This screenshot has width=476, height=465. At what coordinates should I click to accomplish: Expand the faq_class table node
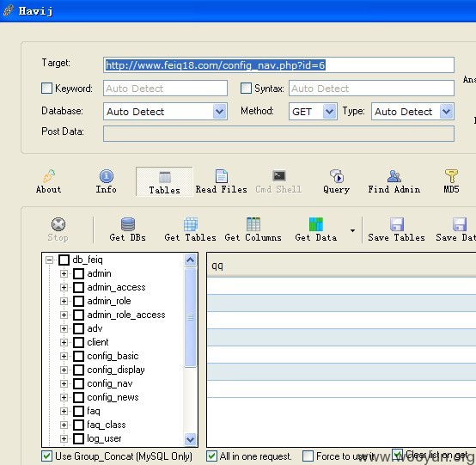coord(64,425)
